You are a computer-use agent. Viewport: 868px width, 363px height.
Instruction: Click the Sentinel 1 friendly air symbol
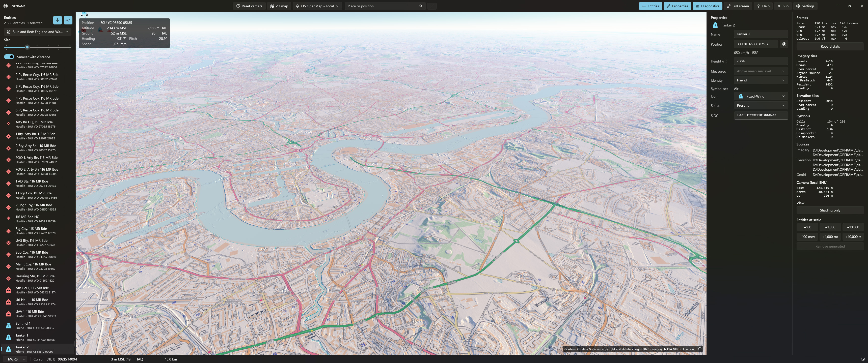tap(8, 326)
